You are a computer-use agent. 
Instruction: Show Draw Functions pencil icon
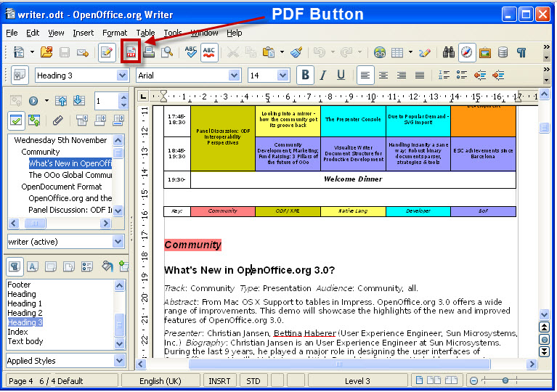tap(425, 53)
